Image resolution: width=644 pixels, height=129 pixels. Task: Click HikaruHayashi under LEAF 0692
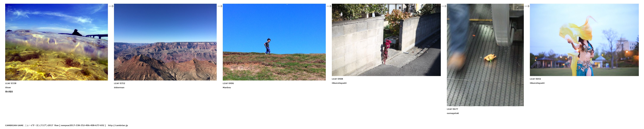[537, 83]
